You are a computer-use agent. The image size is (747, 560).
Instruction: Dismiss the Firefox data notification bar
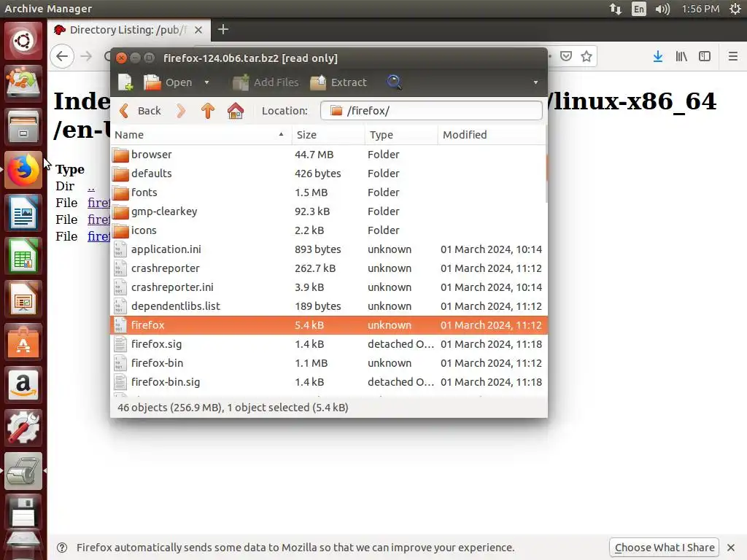tap(731, 548)
